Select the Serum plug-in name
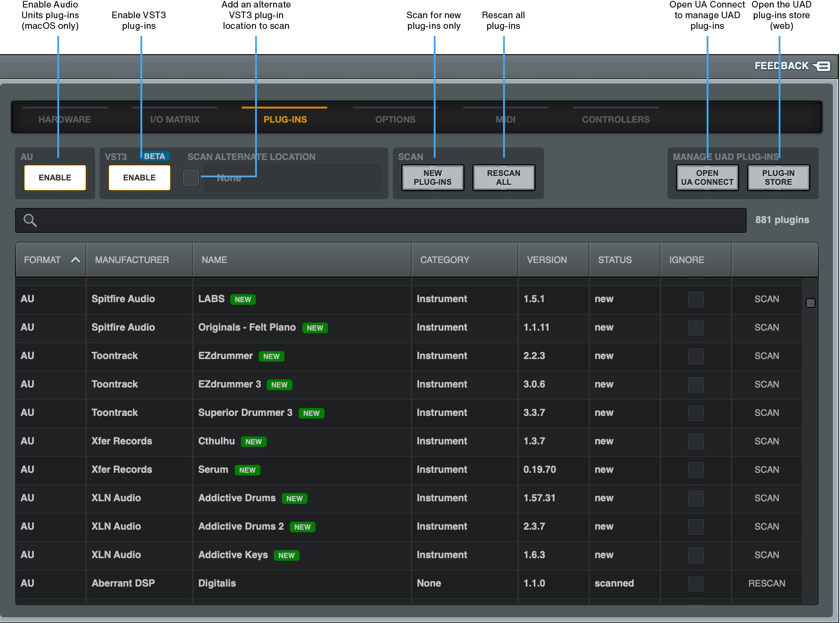The width and height of the screenshot is (840, 623). coord(213,470)
